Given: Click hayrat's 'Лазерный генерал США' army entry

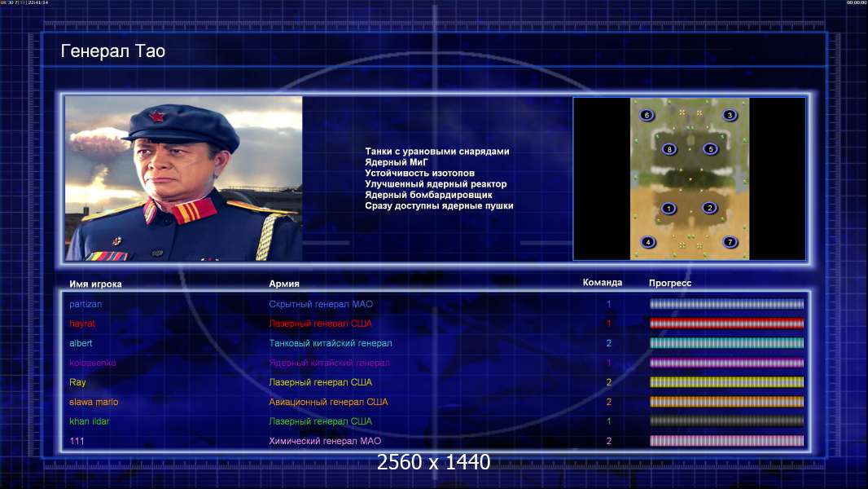Looking at the screenshot, I should 320,324.
